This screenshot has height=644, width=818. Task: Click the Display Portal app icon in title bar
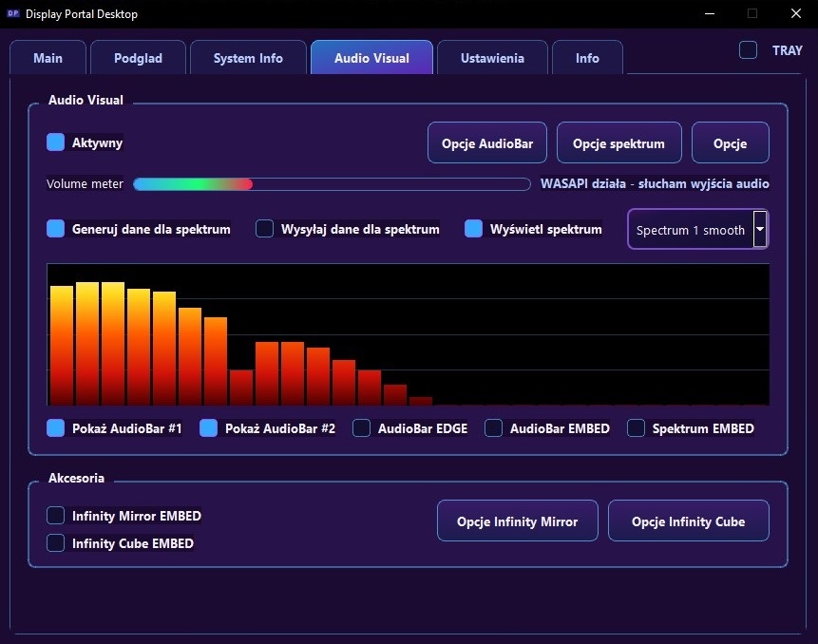[x=13, y=13]
